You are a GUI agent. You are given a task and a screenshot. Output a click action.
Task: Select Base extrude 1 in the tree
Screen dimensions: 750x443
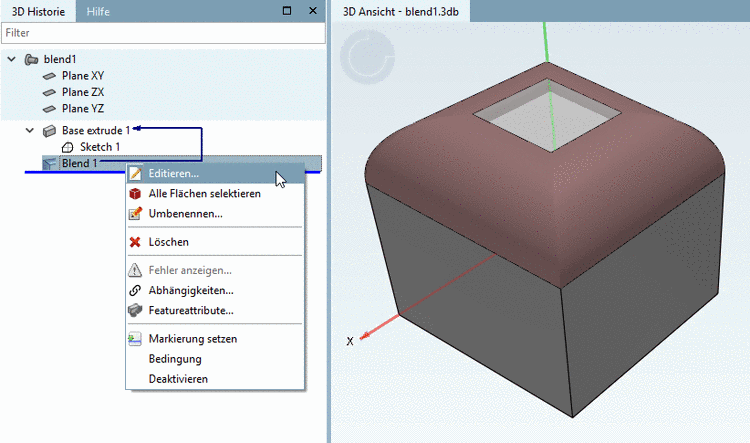[96, 131]
